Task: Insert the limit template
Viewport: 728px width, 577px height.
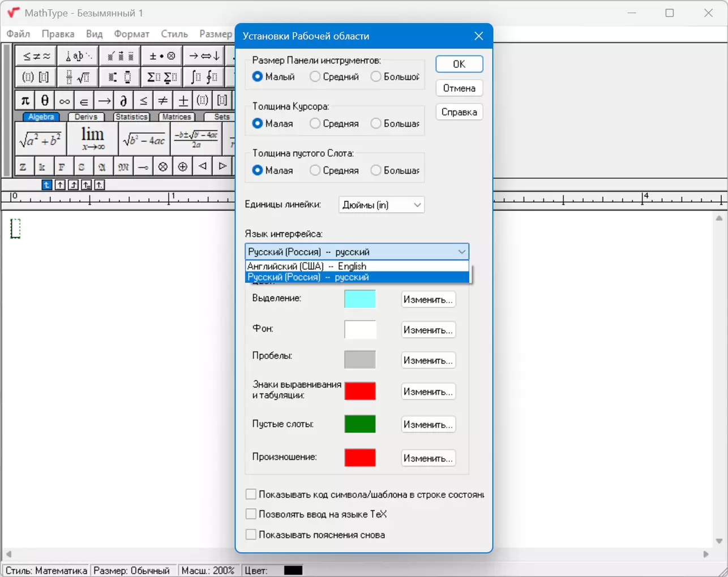Action: [92, 138]
